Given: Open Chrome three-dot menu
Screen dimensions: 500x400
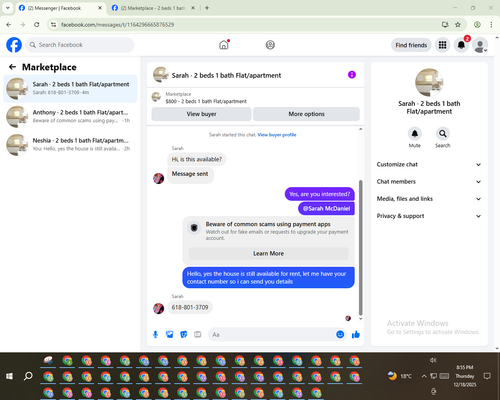Looking at the screenshot, I should (x=491, y=24).
